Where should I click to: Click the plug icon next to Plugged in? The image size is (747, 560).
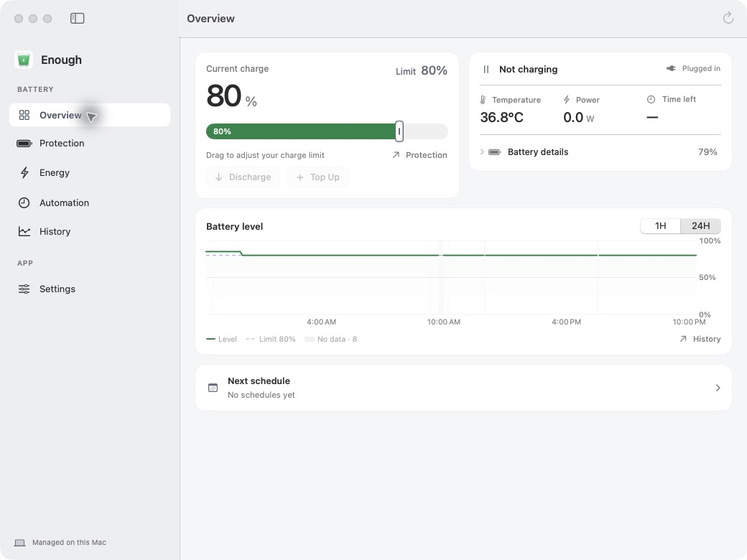point(671,69)
